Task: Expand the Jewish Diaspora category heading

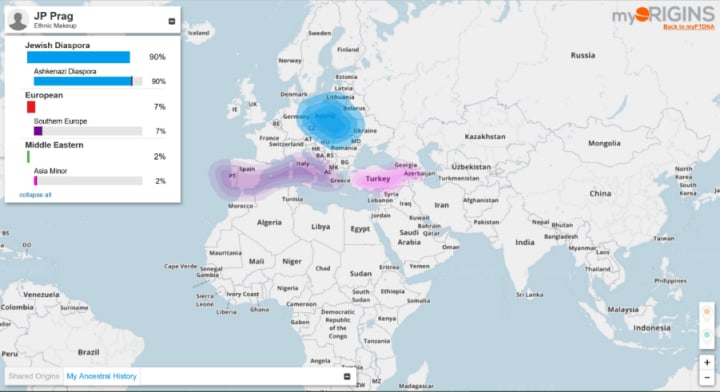Action: click(x=57, y=45)
